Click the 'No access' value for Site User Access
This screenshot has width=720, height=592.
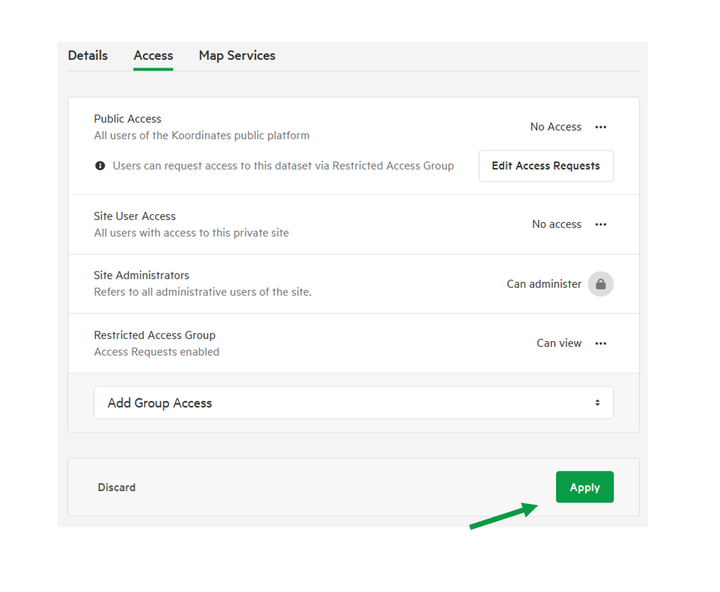pos(557,224)
